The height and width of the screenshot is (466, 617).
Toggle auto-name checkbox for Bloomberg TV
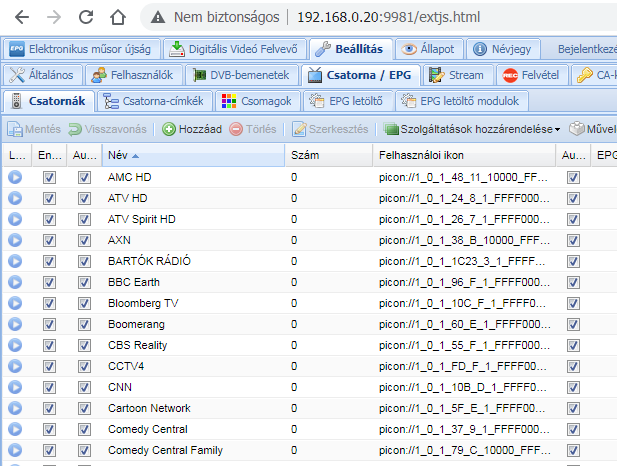point(84,303)
